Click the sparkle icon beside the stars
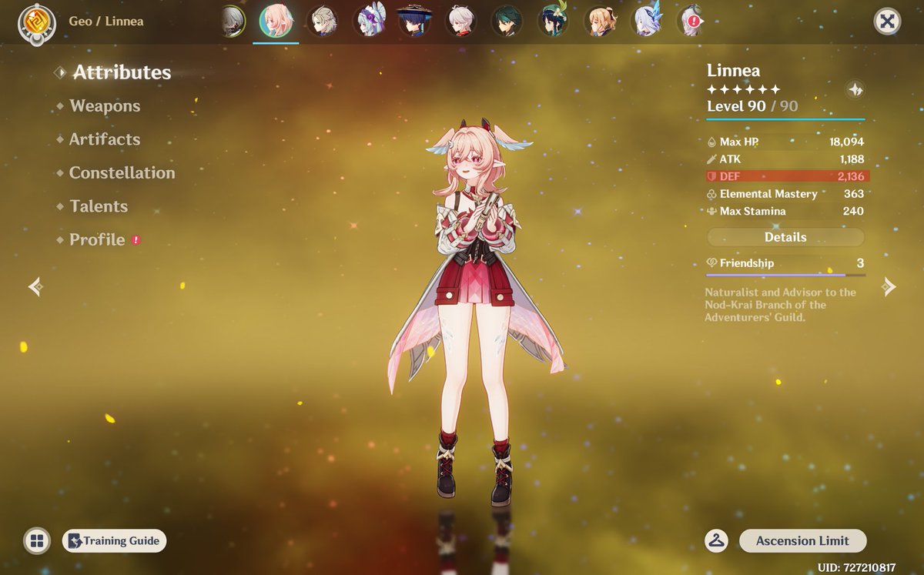924x575 pixels. [x=855, y=89]
